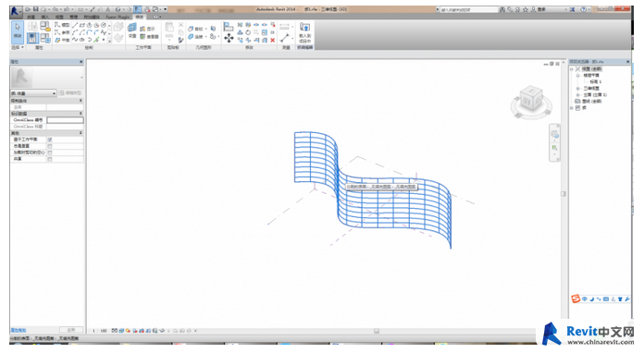Expand the 3D Views tree node
The height and width of the screenshot is (353, 644).
(x=578, y=89)
